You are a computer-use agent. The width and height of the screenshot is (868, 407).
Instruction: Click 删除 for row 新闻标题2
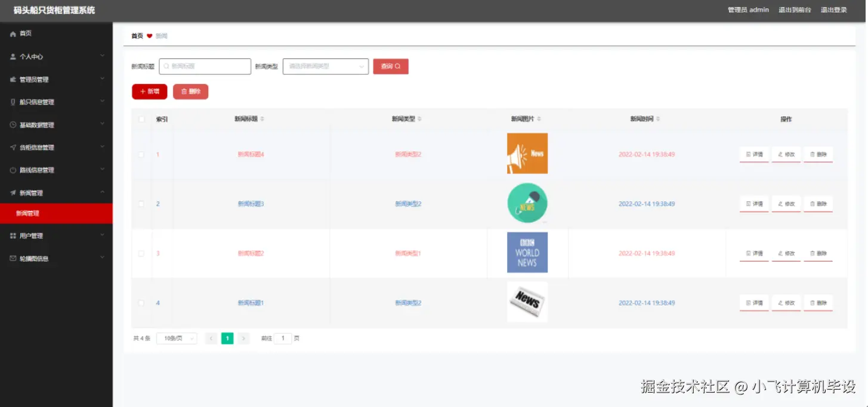818,253
